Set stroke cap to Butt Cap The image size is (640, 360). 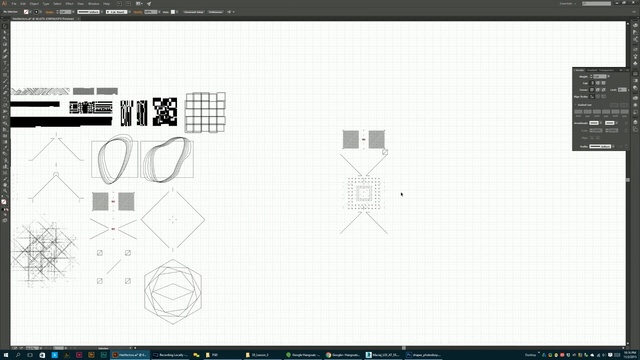tap(592, 83)
